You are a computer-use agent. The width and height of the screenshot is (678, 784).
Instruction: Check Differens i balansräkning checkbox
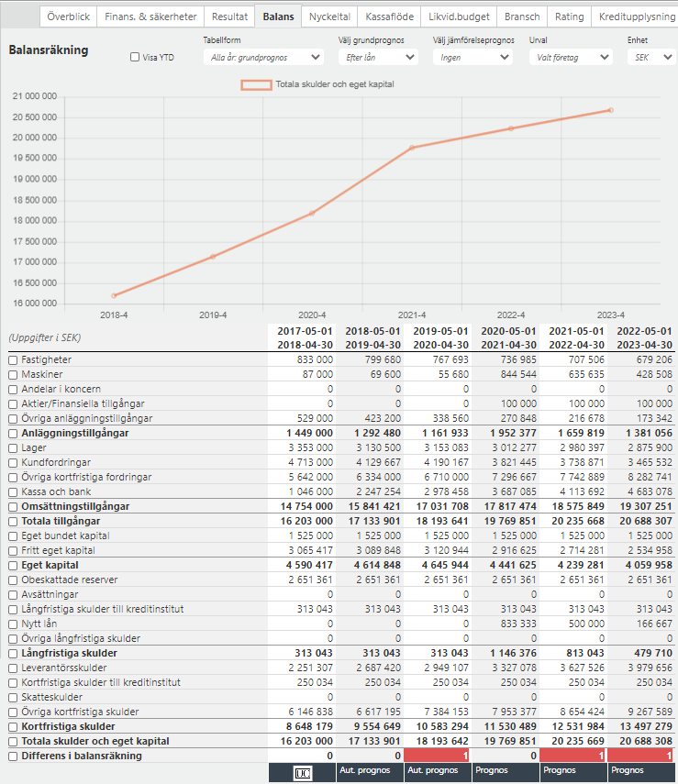[x=13, y=756]
